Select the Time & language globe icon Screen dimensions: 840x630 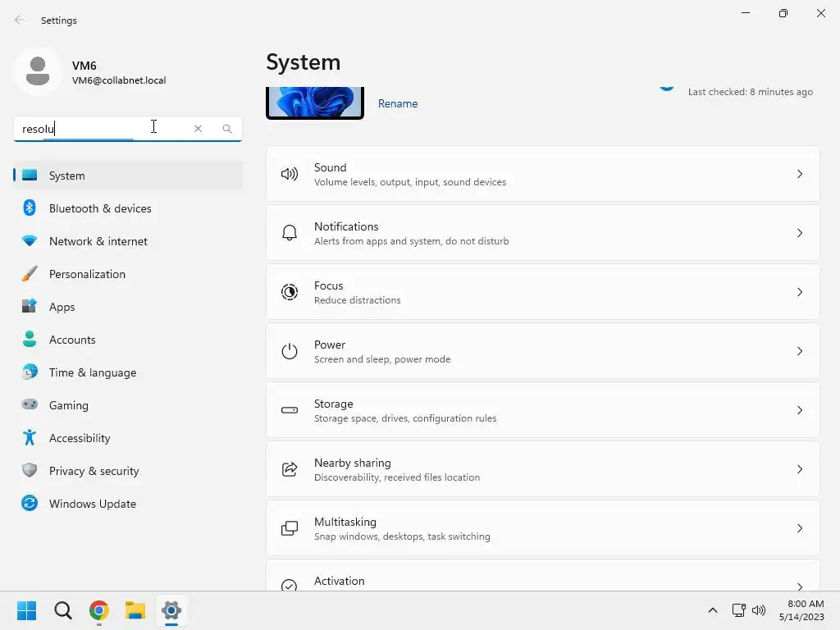tap(30, 372)
